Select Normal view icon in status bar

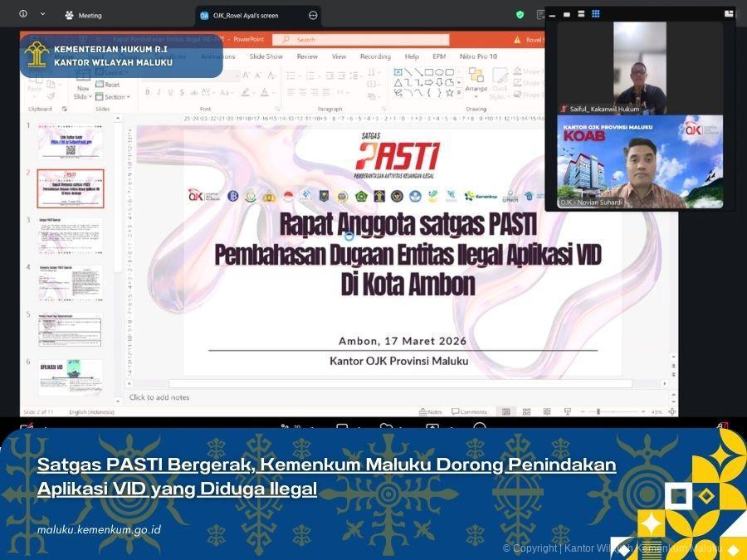505,410
